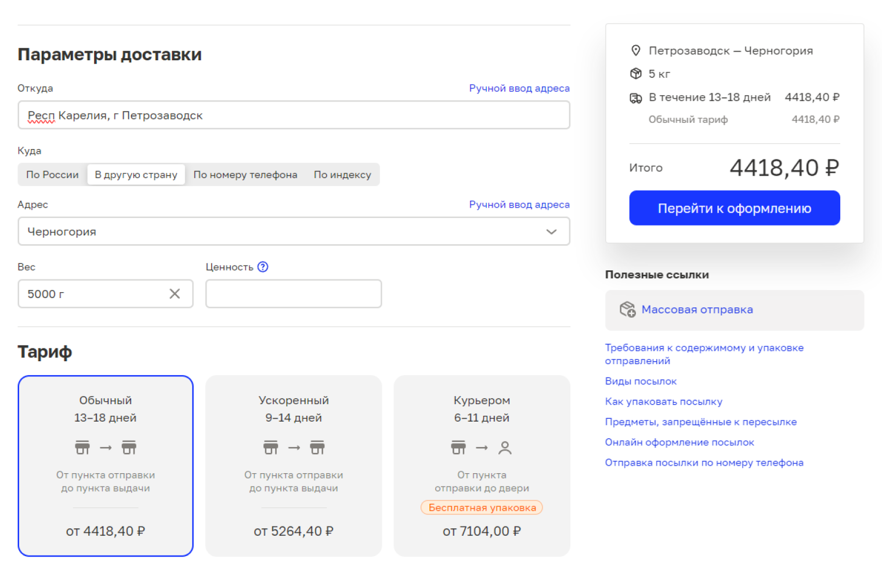Click the location pin icon beside Петрозаводск — Черногория

click(x=636, y=50)
